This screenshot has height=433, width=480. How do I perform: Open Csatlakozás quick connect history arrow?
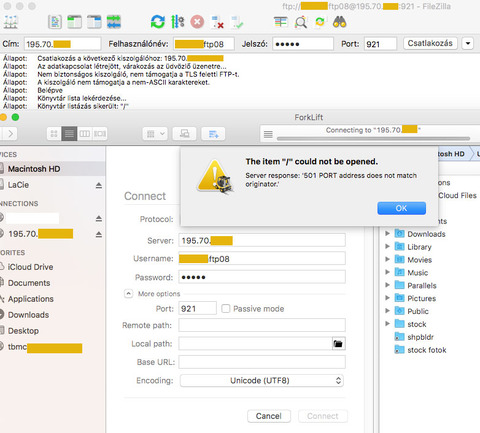(468, 43)
